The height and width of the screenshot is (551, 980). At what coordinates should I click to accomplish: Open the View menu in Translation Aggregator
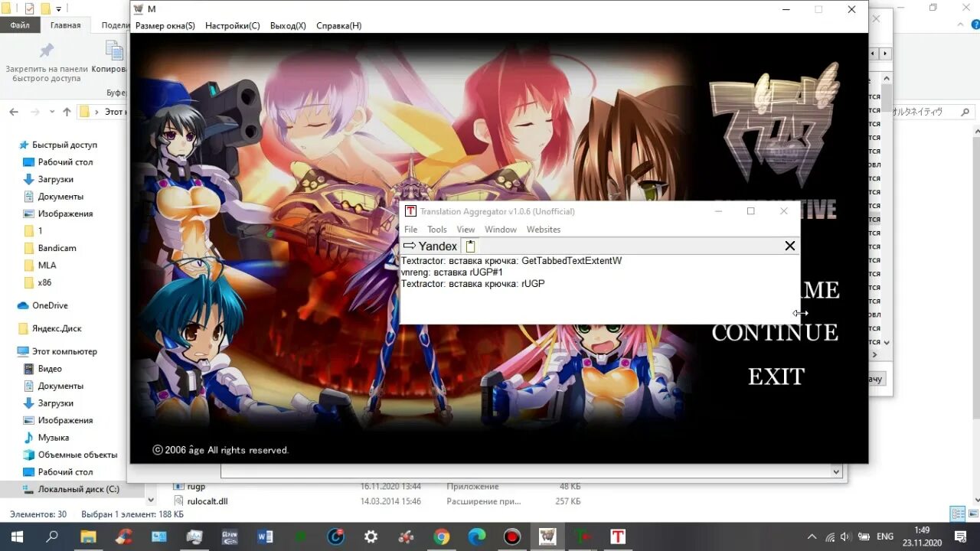pyautogui.click(x=465, y=230)
